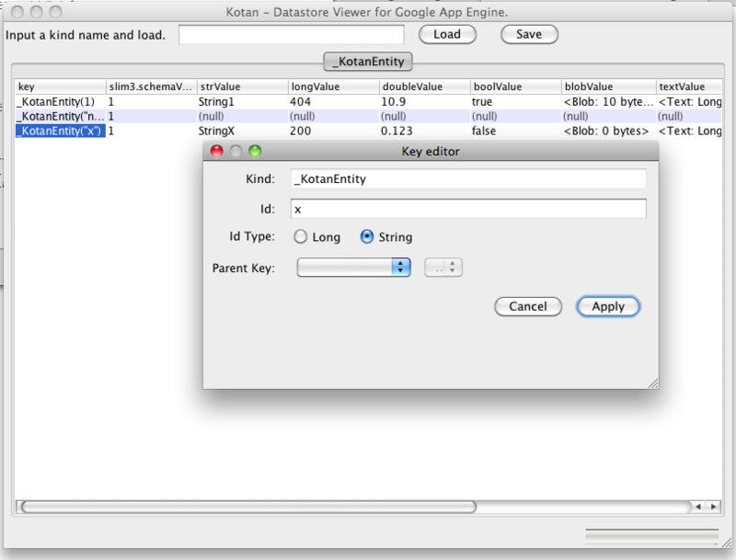Image resolution: width=736 pixels, height=560 pixels.
Task: Click the 10.9 doubleValue cell
Action: click(425, 102)
